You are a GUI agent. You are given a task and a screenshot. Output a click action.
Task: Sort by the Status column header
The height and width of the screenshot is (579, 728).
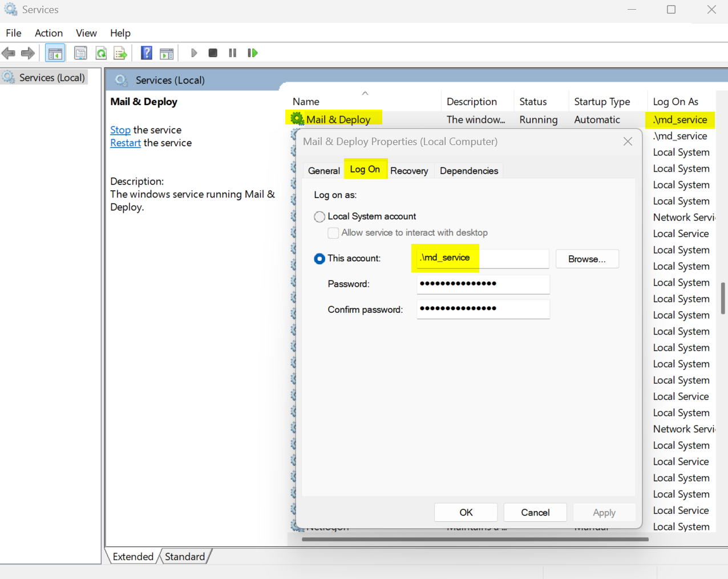pyautogui.click(x=541, y=101)
